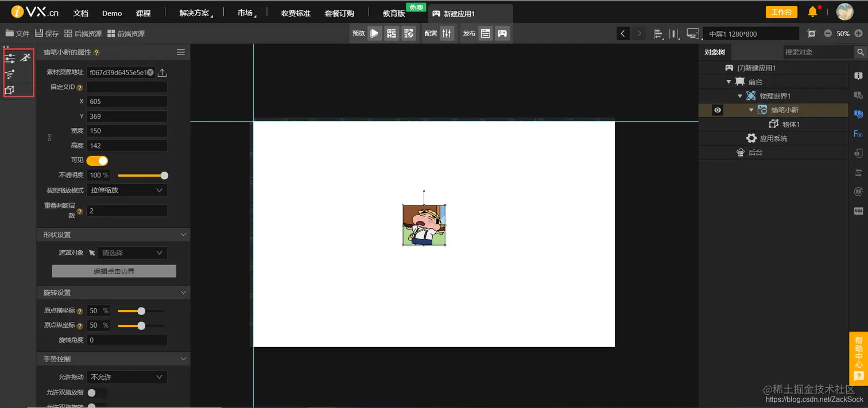Screen dimensions: 868x408
Task: Select the 物体1 tree item
Action: click(790, 124)
